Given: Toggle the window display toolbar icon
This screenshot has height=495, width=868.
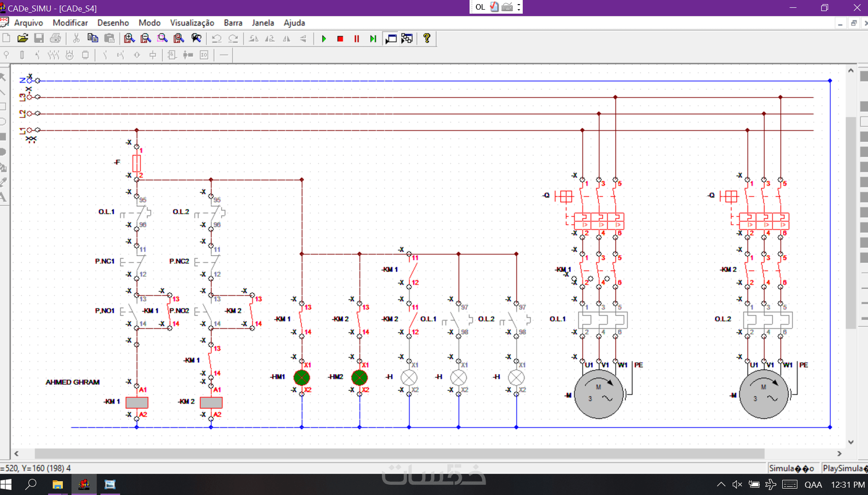Looking at the screenshot, I should pyautogui.click(x=391, y=39).
